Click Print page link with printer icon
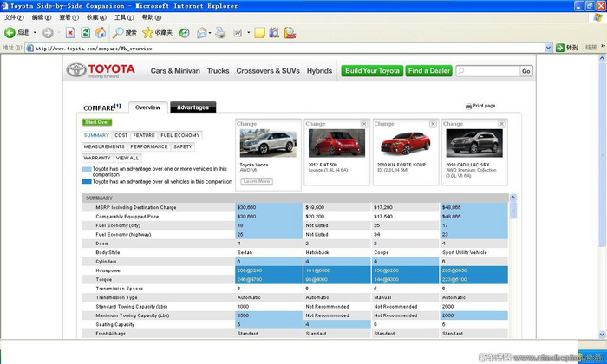 [480, 106]
